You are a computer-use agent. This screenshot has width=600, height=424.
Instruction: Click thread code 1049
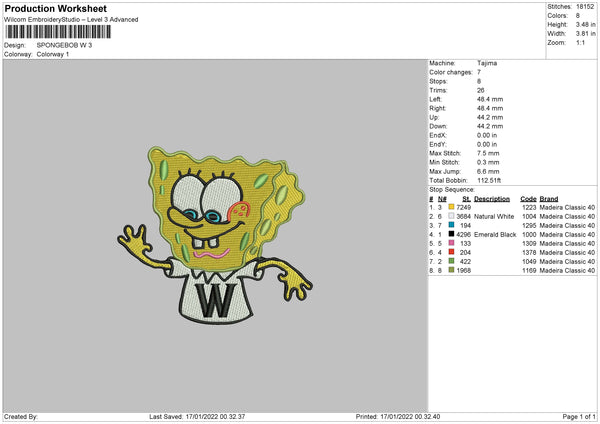529,261
